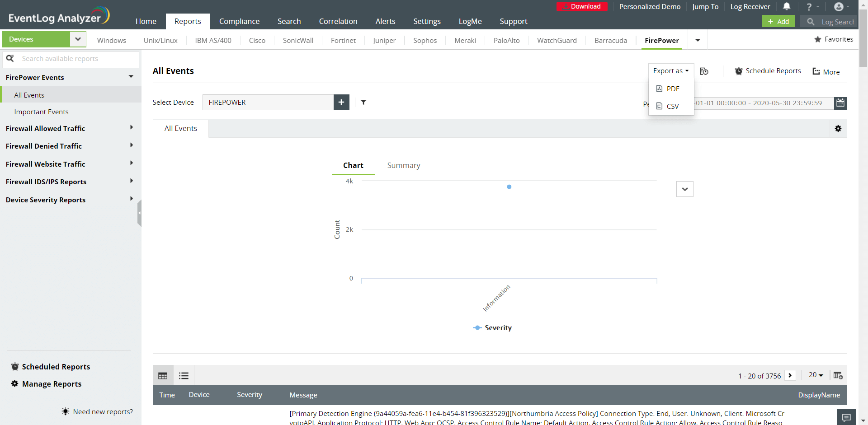Sort table by Severity column header

250,395
